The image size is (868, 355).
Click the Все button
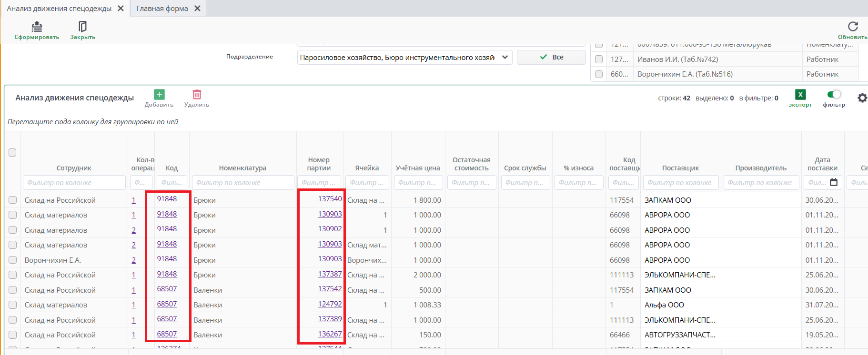coord(551,57)
